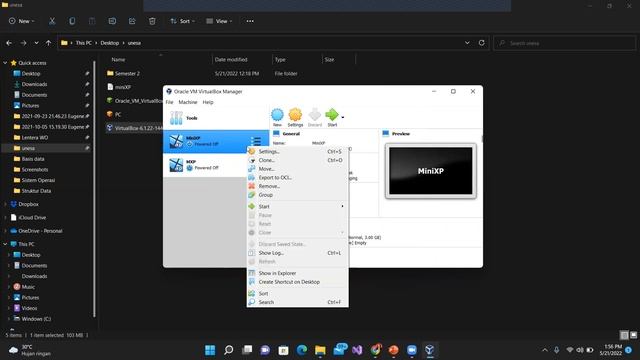
Task: Open the Sort dropdown in Explorer
Action: [x=182, y=21]
